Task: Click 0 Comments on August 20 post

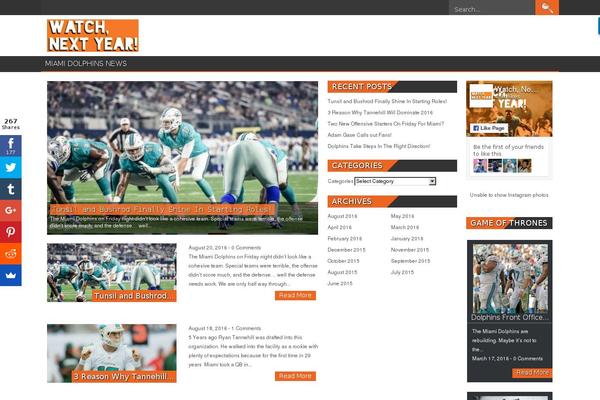Action: click(246, 248)
